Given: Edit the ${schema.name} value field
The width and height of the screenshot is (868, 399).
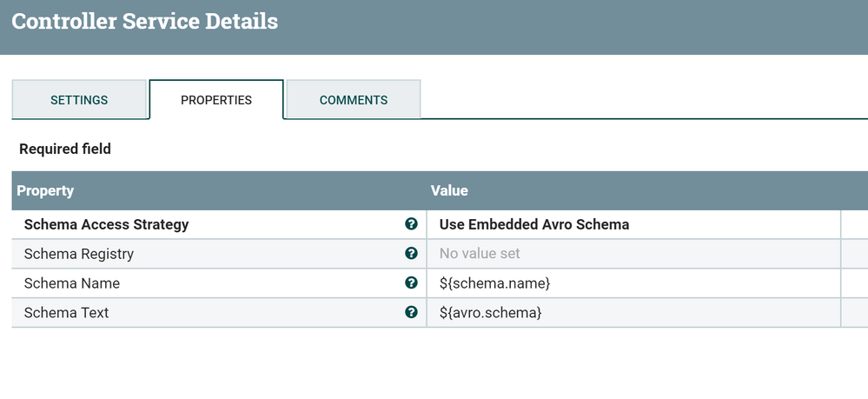Looking at the screenshot, I should point(494,283).
